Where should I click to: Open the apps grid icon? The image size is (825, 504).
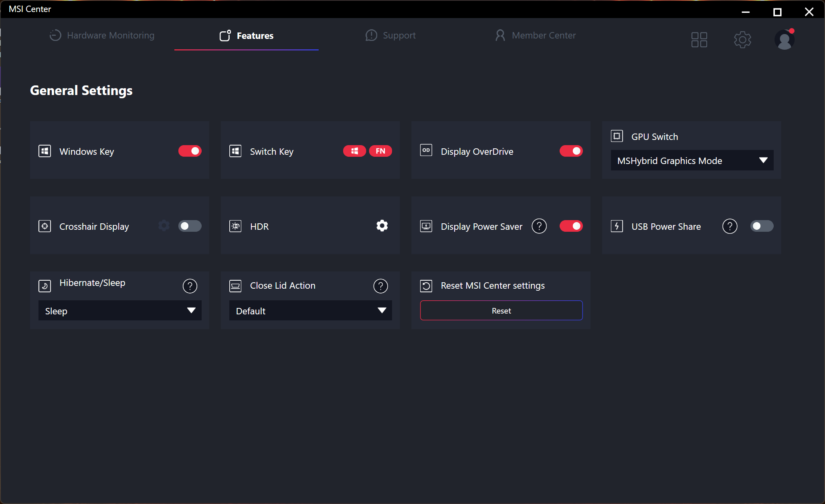[x=699, y=40]
